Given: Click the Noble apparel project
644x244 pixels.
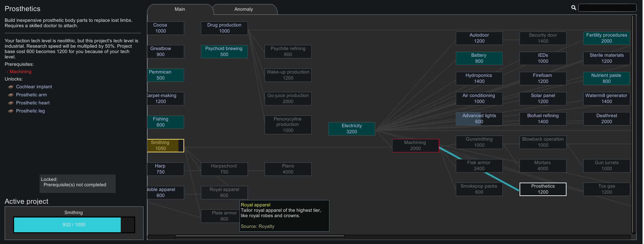Looking at the screenshot, I should point(166,193).
